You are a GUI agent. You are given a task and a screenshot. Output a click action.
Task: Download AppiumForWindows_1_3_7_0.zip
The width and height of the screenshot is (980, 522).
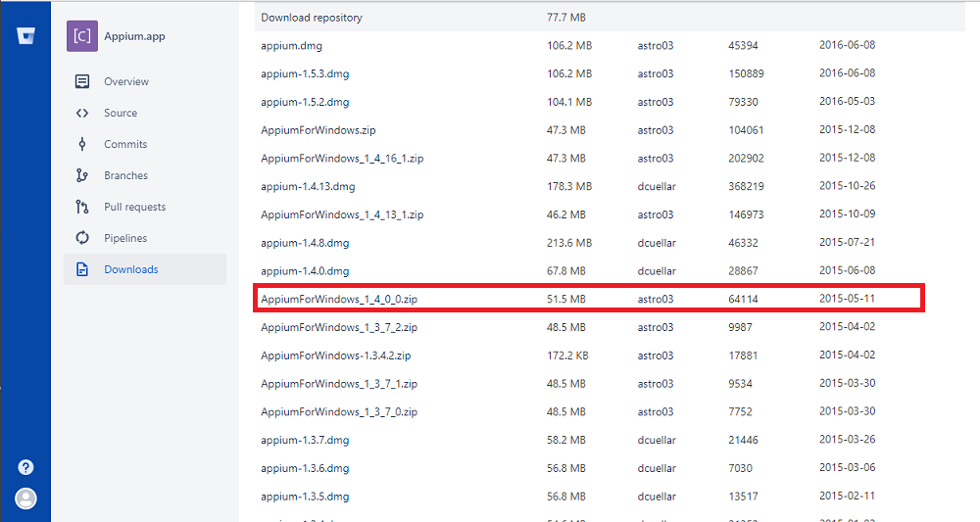pyautogui.click(x=339, y=412)
